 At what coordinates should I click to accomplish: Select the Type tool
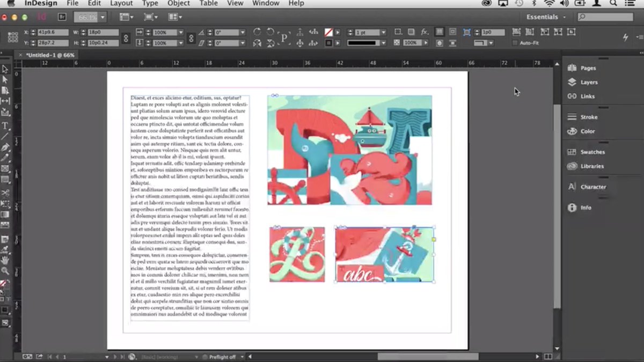(5, 125)
